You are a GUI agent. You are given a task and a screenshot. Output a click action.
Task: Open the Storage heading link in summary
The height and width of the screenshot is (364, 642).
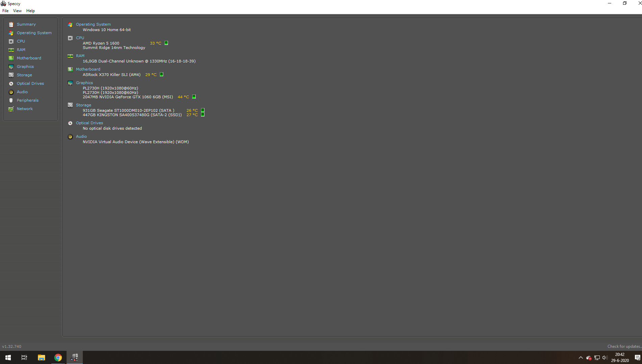tap(83, 105)
